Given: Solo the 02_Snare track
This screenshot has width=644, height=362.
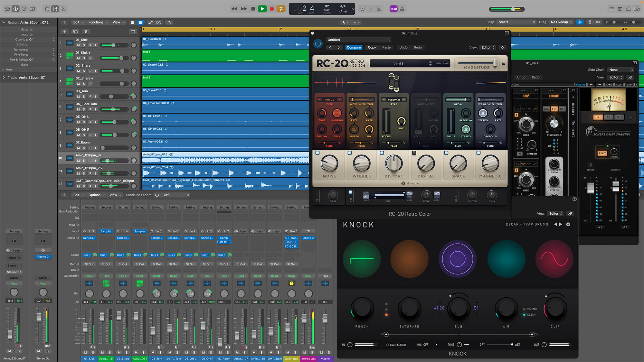Looking at the screenshot, I should coord(84,71).
